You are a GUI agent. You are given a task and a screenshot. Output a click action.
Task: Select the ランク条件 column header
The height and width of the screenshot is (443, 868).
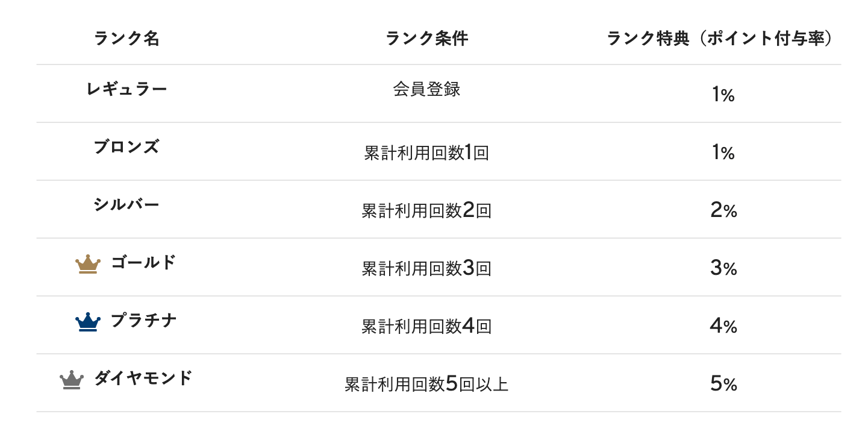[426, 39]
